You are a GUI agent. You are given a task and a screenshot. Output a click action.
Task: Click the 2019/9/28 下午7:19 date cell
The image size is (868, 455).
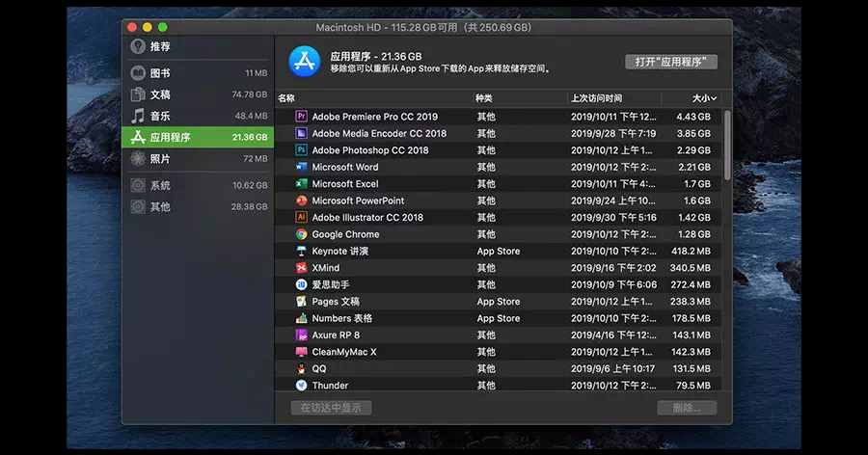[613, 133]
